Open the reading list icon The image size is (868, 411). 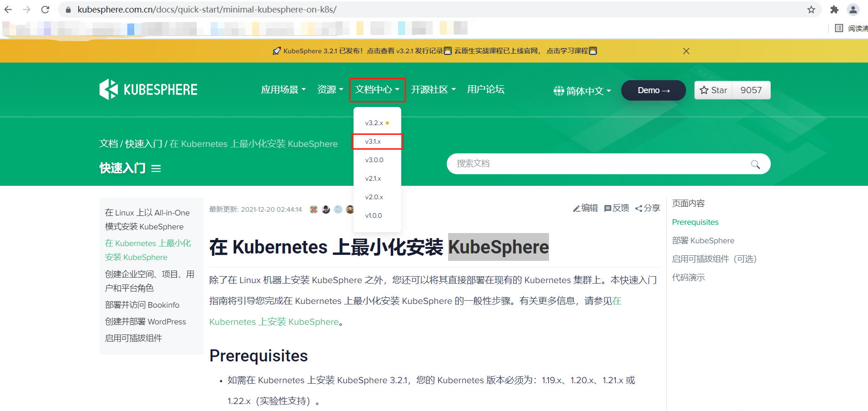tap(839, 28)
